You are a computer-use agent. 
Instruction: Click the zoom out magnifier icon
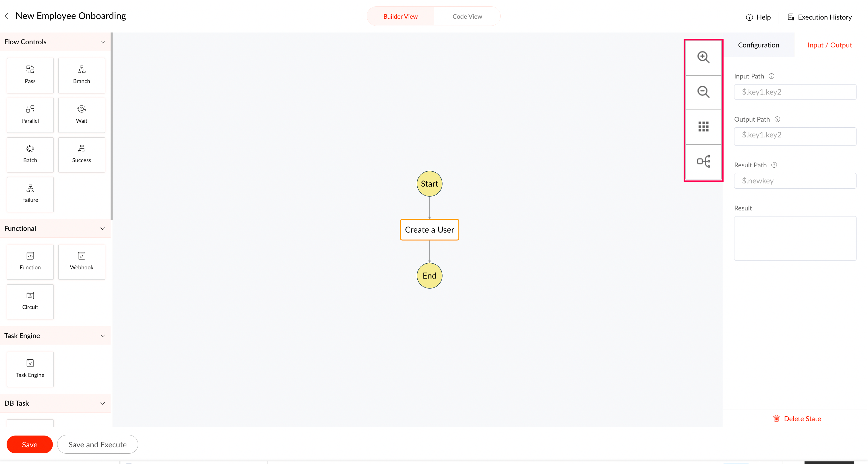point(703,92)
